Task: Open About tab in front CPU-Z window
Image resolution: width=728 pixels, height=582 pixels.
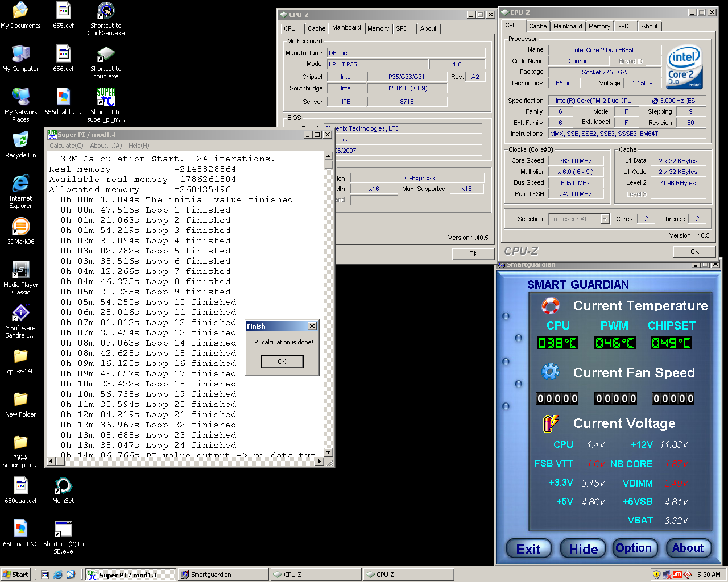Action: pos(650,26)
